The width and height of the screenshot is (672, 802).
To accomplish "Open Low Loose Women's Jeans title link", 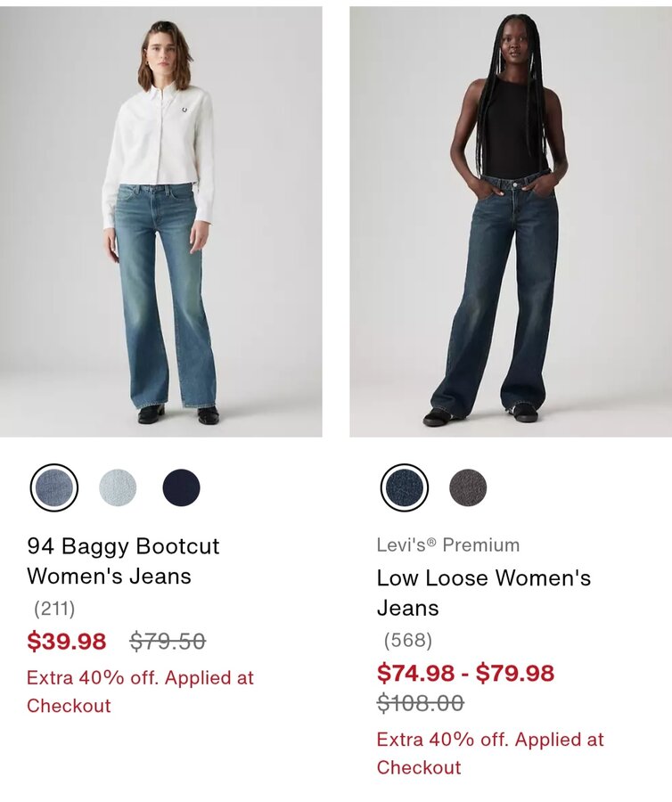I will (x=484, y=593).
